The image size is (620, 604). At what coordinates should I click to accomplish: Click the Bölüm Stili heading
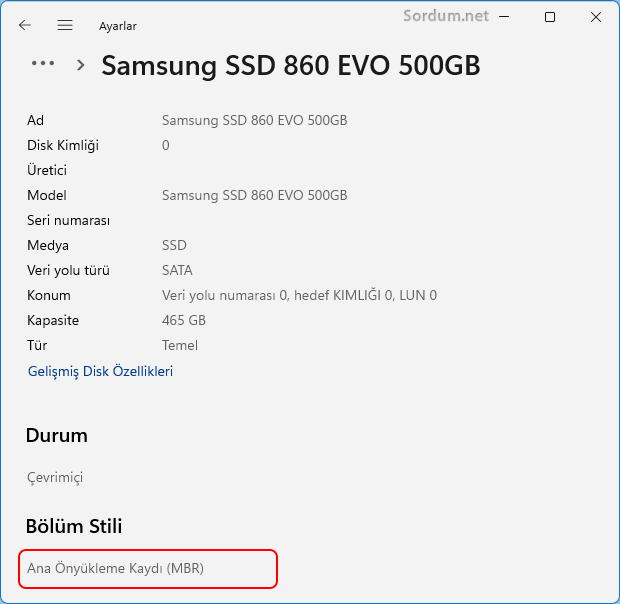74,526
